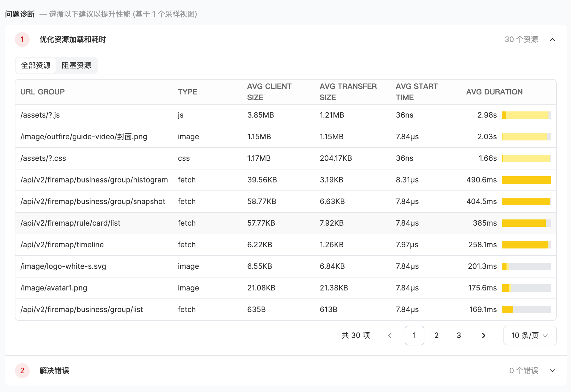
Task: Open the 10 条/页 page size dropdown
Action: (x=530, y=336)
